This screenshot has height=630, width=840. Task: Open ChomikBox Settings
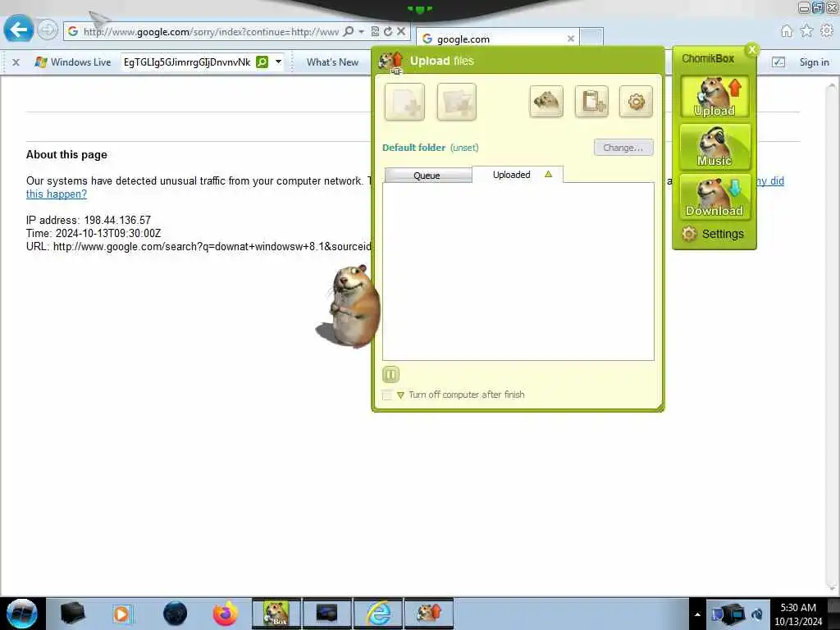pyautogui.click(x=713, y=234)
